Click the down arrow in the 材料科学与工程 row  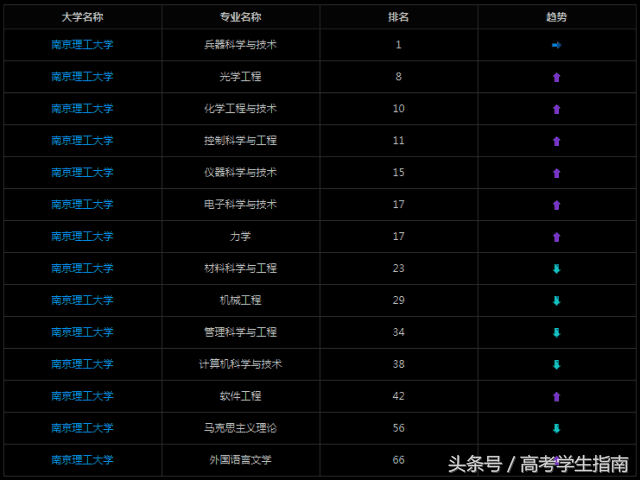point(556,269)
